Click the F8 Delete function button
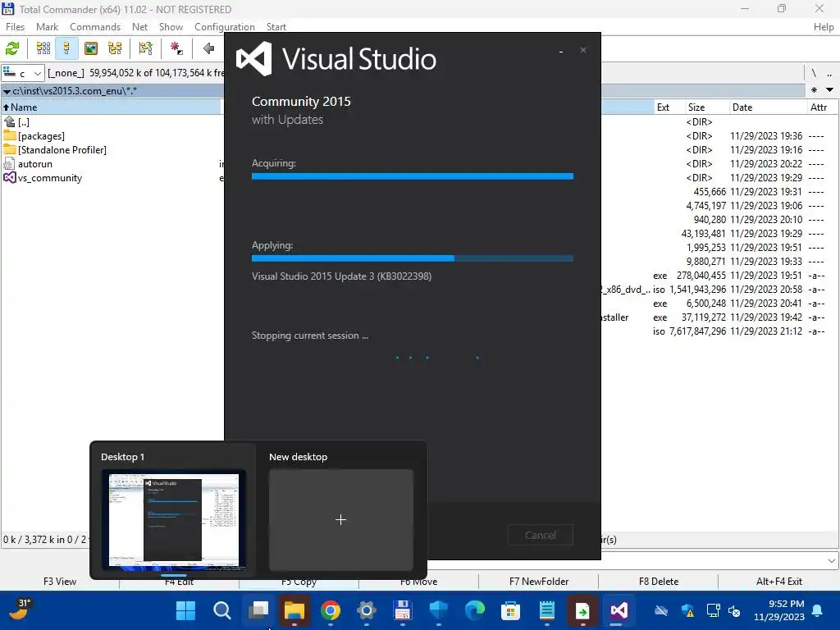The height and width of the screenshot is (630, 840). pyautogui.click(x=659, y=582)
